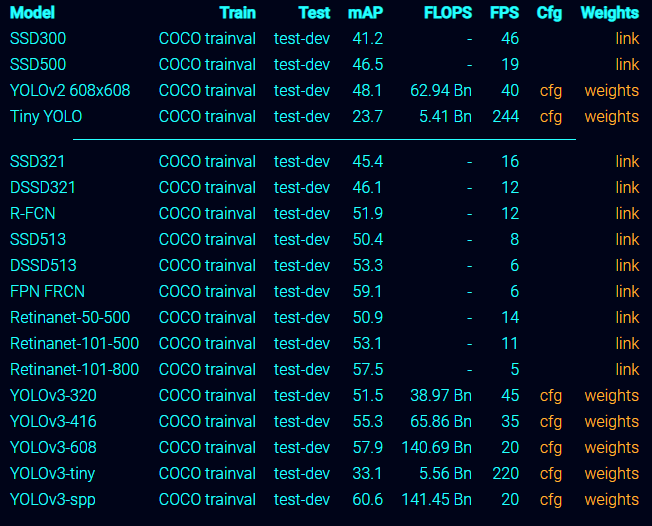Click FLOPS value 5.41 Bn
The image size is (652, 526).
(x=445, y=117)
